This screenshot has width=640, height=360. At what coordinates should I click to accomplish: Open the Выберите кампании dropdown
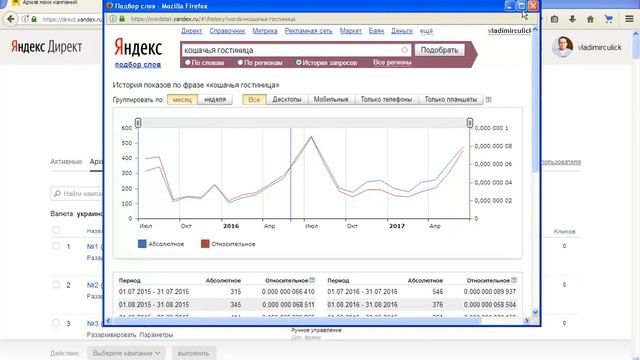coord(126,353)
